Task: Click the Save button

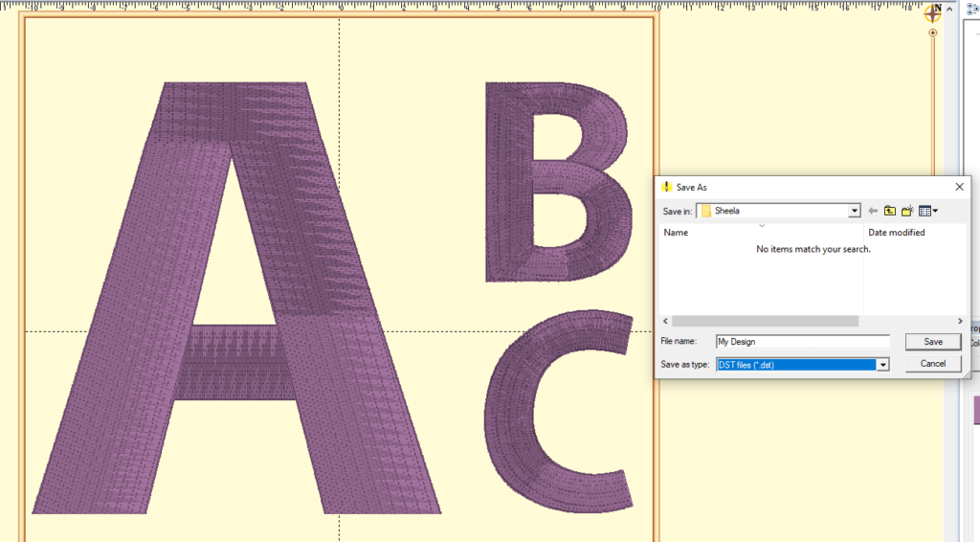Action: point(932,342)
